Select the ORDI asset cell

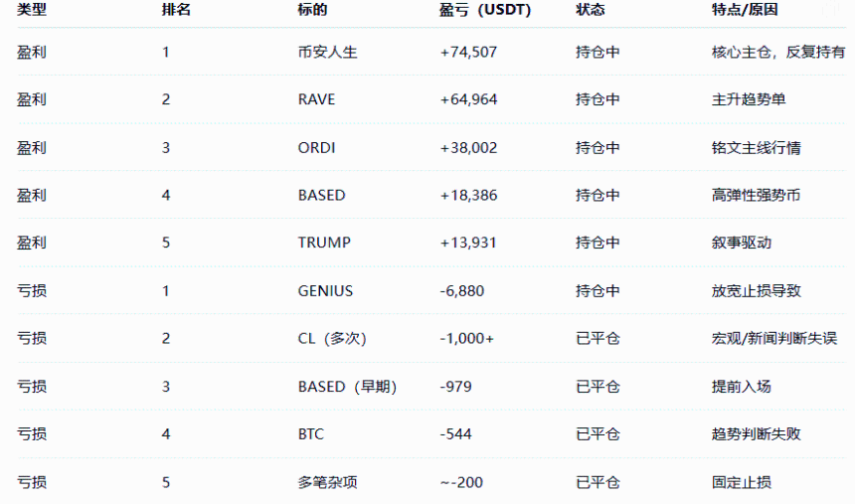point(316,148)
